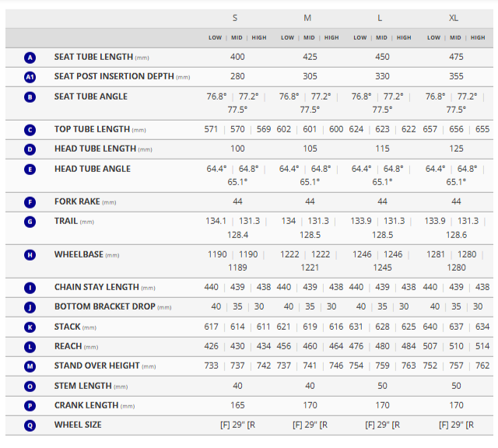Select the J badge for Bottom Bracket Drop
498x448 pixels.
(x=30, y=307)
